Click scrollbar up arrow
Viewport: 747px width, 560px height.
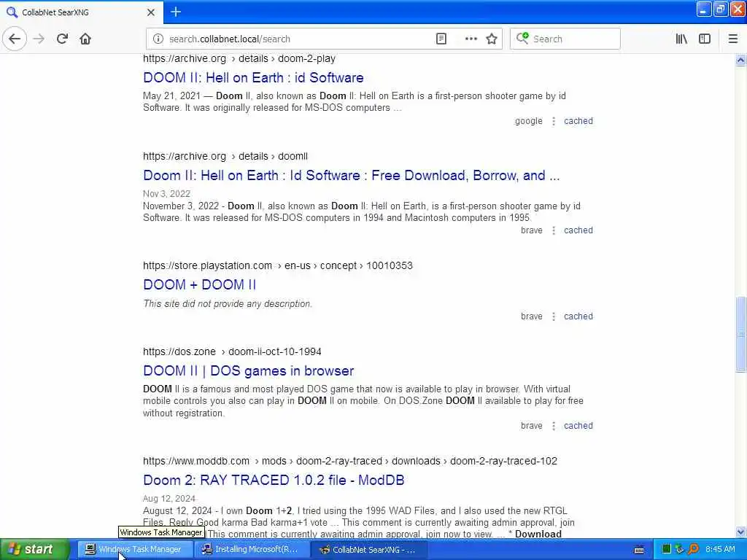coord(740,60)
